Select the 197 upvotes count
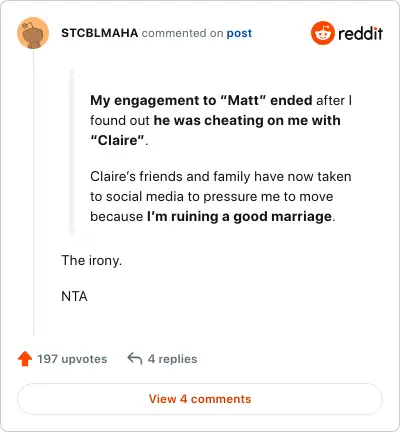Image resolution: width=400 pixels, height=432 pixels. pyautogui.click(x=72, y=359)
